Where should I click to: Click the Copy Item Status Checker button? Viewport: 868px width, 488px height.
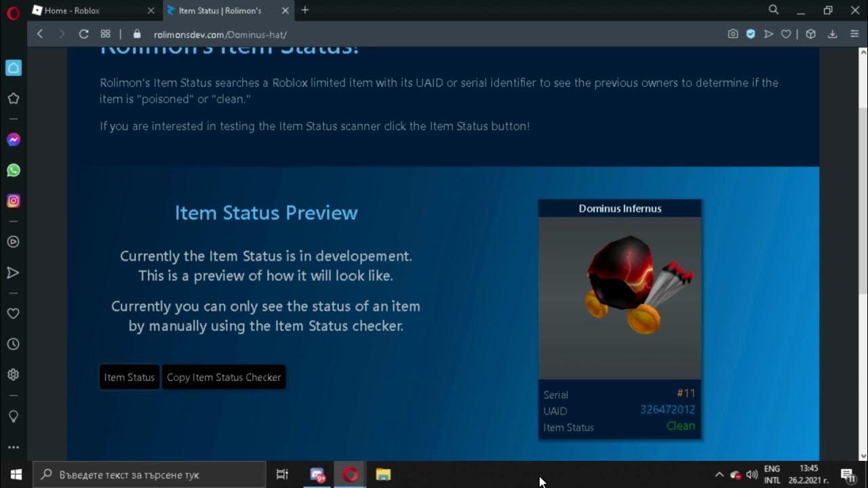click(224, 378)
